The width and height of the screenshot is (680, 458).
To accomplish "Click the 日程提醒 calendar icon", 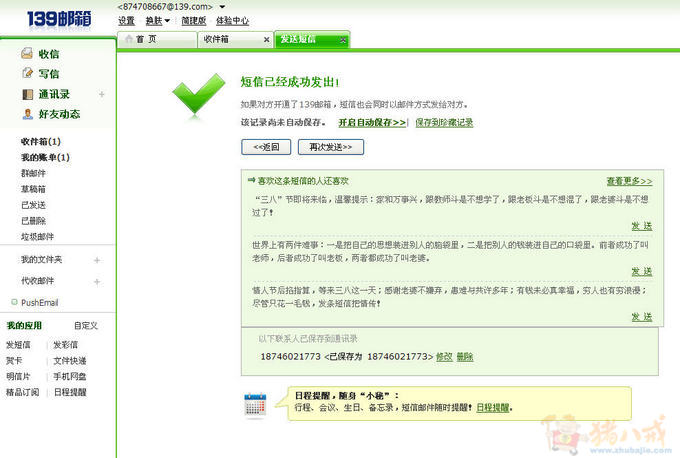I will coord(255,405).
